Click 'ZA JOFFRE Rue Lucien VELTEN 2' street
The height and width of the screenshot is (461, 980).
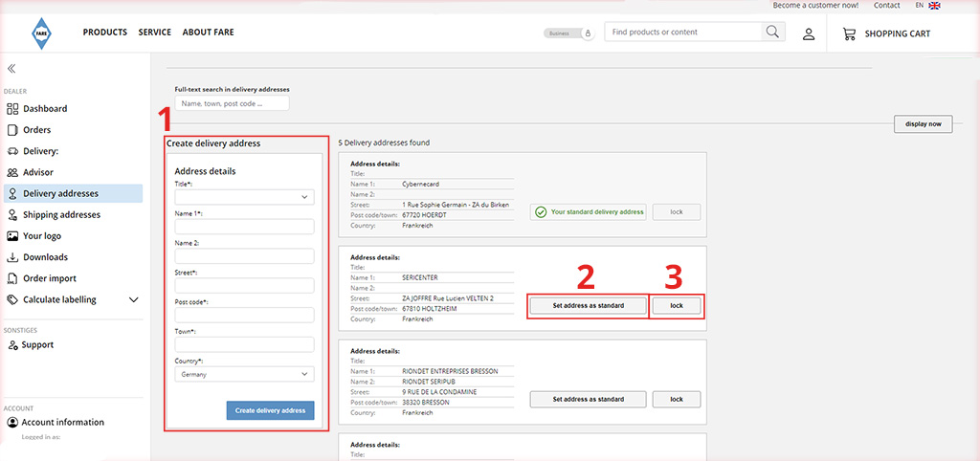(448, 298)
